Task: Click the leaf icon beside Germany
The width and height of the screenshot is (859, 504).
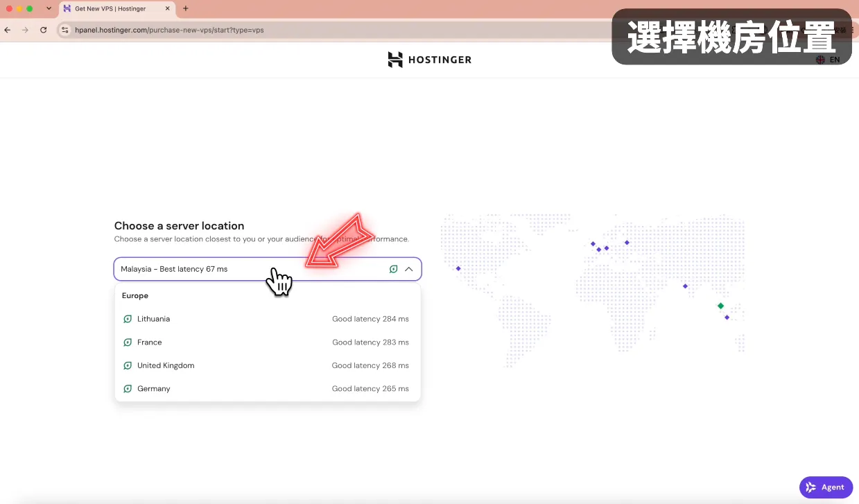Action: 128,389
